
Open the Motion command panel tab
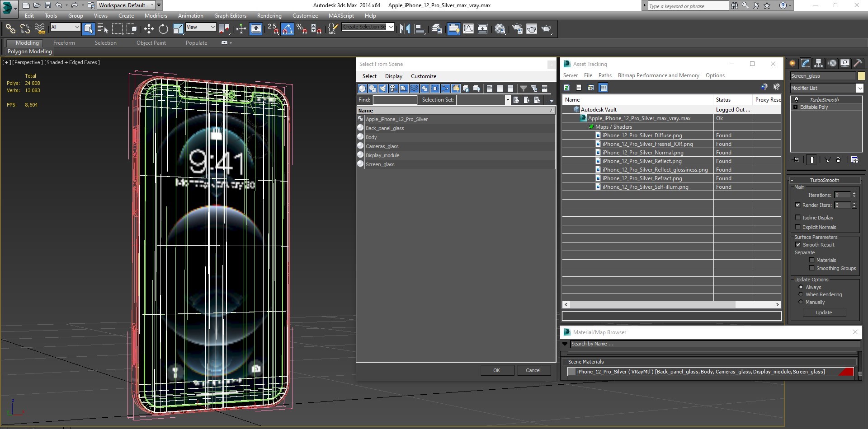pyautogui.click(x=832, y=63)
